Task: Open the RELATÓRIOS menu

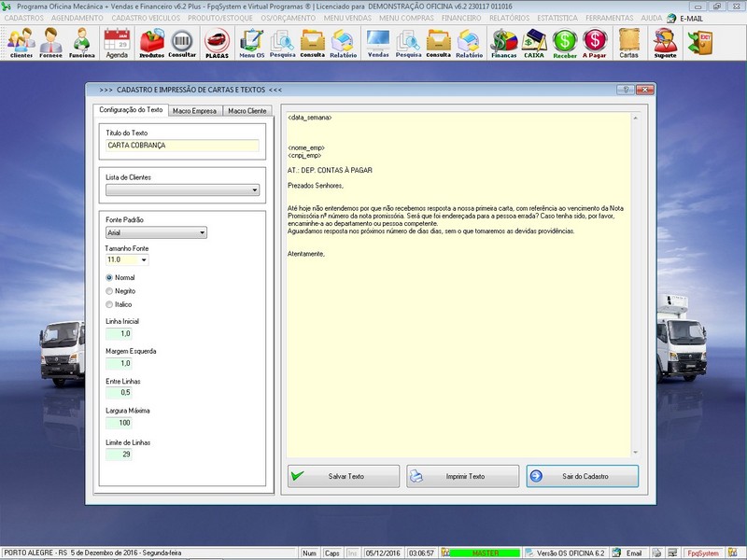Action: (x=509, y=18)
